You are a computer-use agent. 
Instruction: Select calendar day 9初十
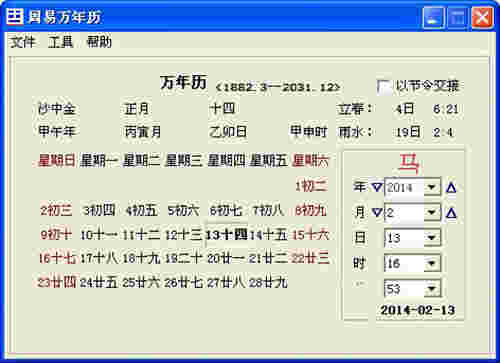pos(56,235)
